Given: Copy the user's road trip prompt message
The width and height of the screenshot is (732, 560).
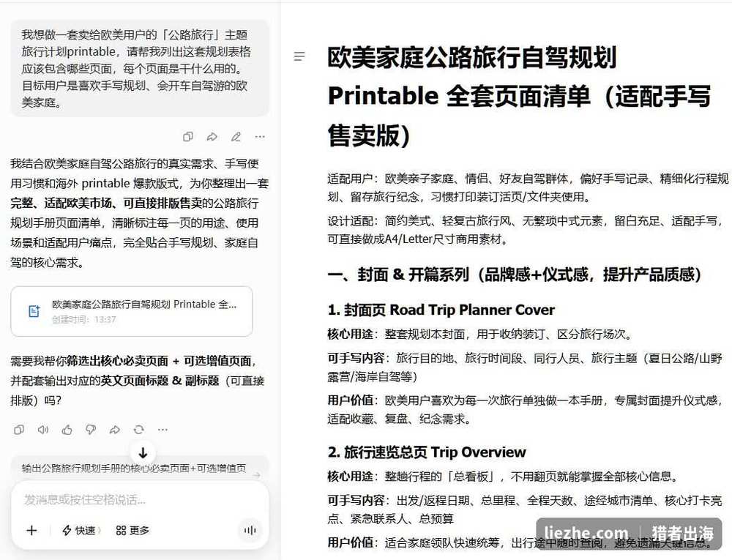Looking at the screenshot, I should point(188,137).
